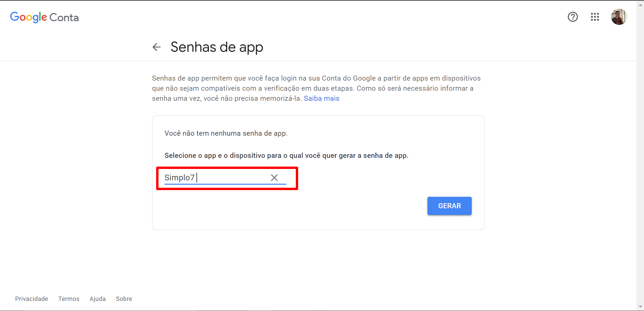Viewport: 644px width, 311px height.
Task: Open the Privacidade footer link
Action: tap(32, 299)
